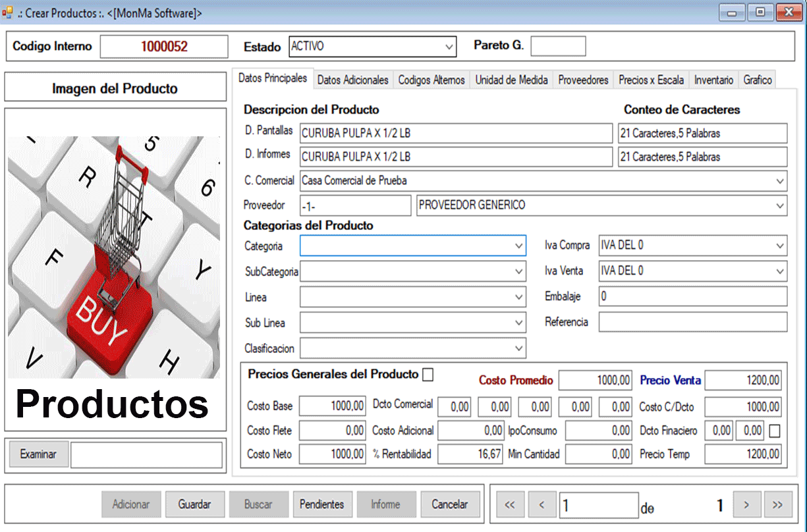Click the Costo Promedio value field
Image resolution: width=807 pixels, height=532 pixels.
point(596,380)
